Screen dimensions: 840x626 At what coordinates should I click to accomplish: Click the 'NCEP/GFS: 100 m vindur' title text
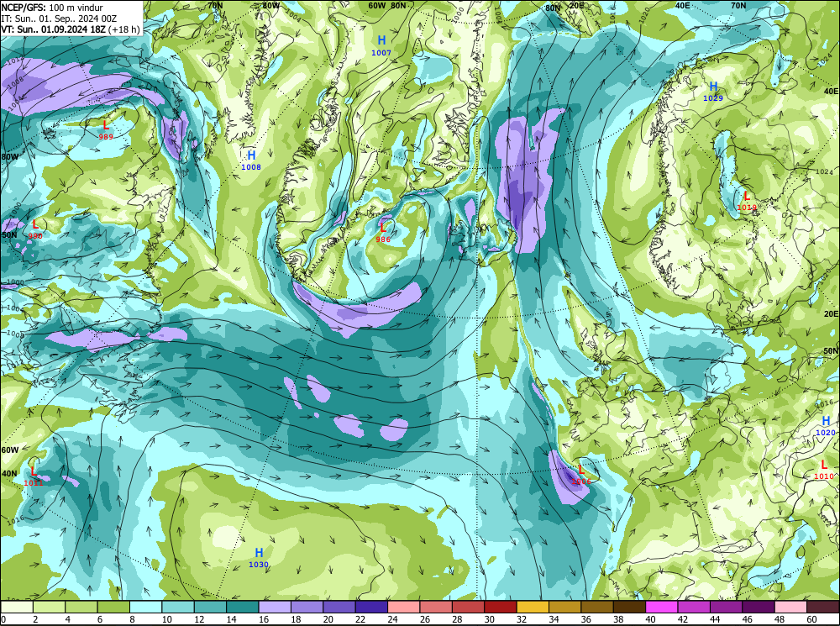pyautogui.click(x=52, y=8)
